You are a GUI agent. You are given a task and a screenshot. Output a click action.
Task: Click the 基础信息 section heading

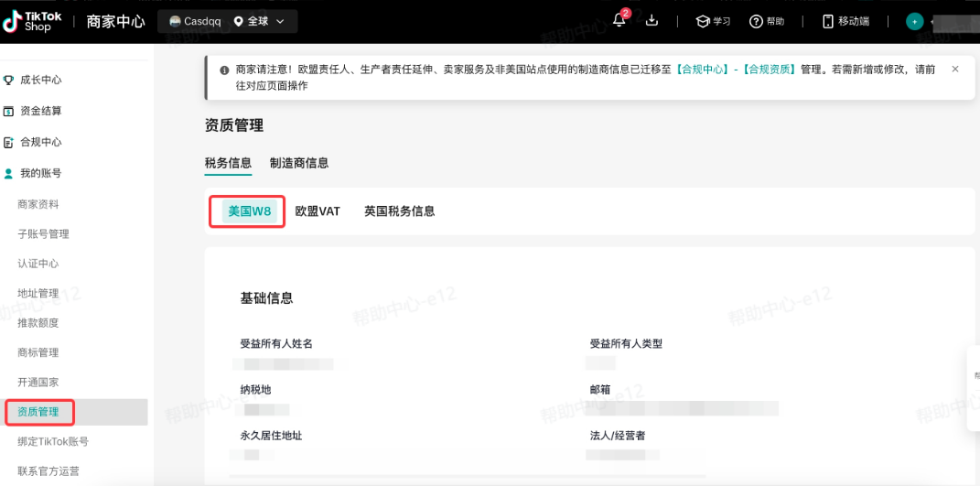coord(267,297)
